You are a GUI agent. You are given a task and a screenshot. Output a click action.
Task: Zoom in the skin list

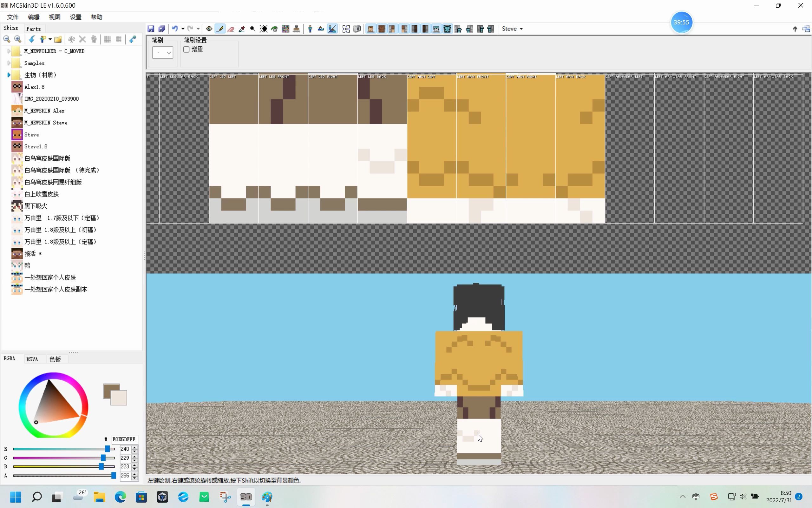tap(18, 39)
